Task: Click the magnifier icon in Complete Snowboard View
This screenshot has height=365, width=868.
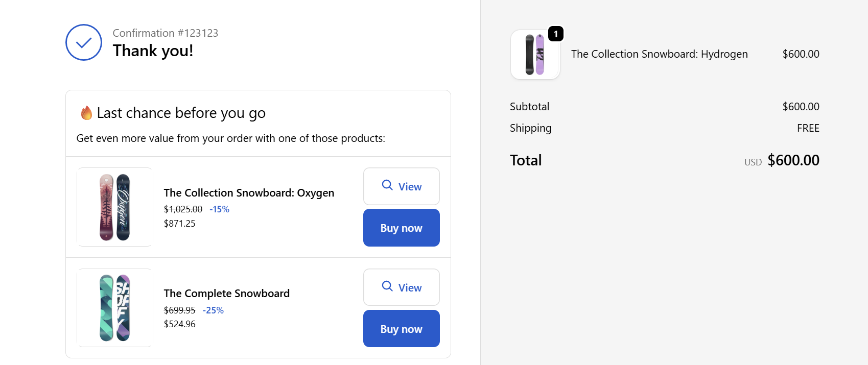Action: (387, 286)
